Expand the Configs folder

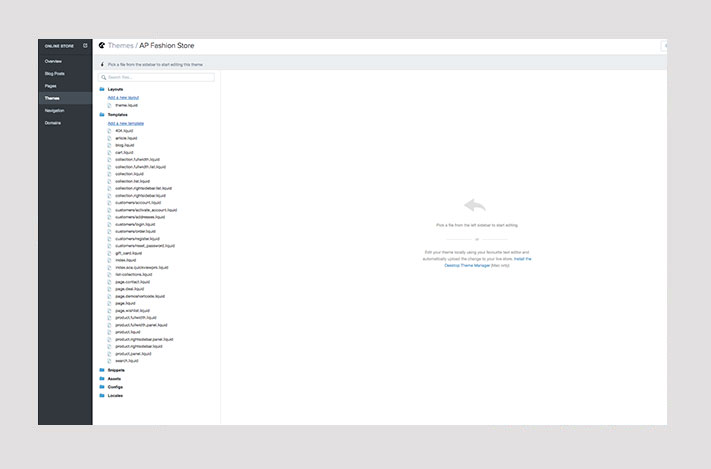tap(114, 386)
